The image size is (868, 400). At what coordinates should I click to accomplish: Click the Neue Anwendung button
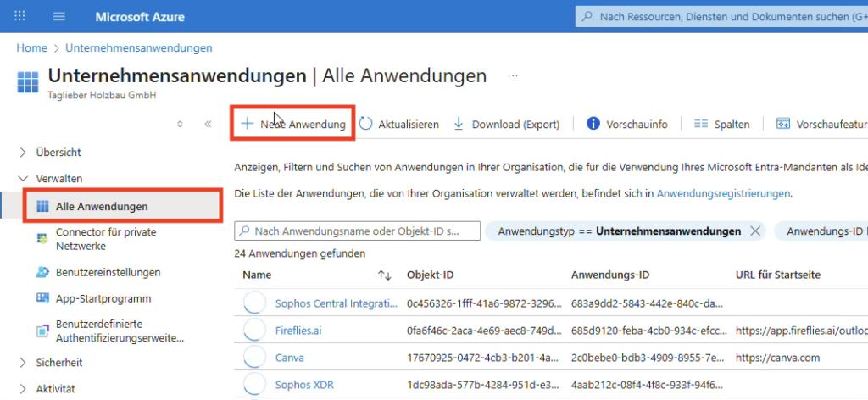(293, 124)
